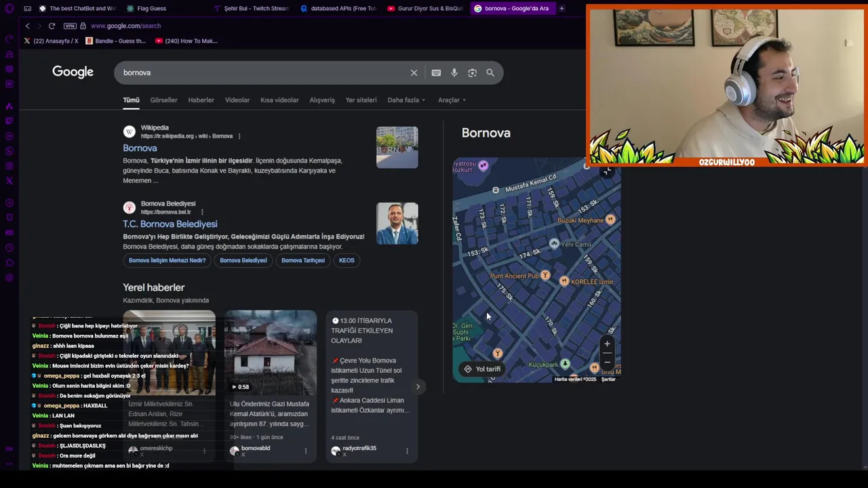This screenshot has width=868, height=488.
Task: Click the Yol tarifi directions button
Action: (482, 369)
